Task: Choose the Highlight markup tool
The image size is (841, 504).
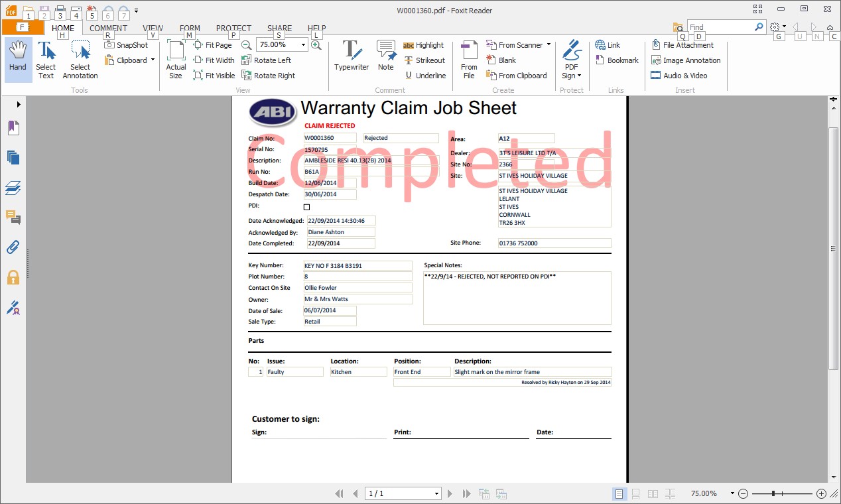Action: pos(423,45)
